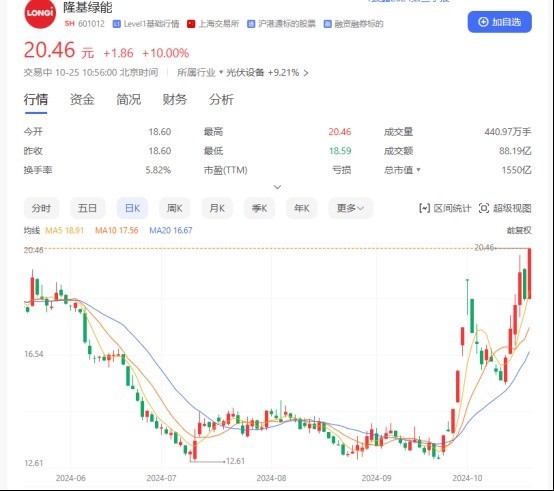554x491 pixels.
Task: Click the 今开 value 18.60
Action: 160,132
